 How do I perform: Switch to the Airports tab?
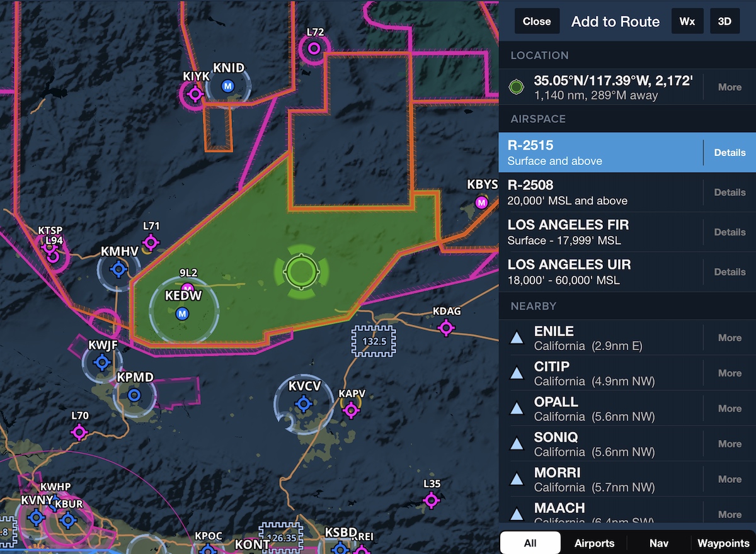594,543
